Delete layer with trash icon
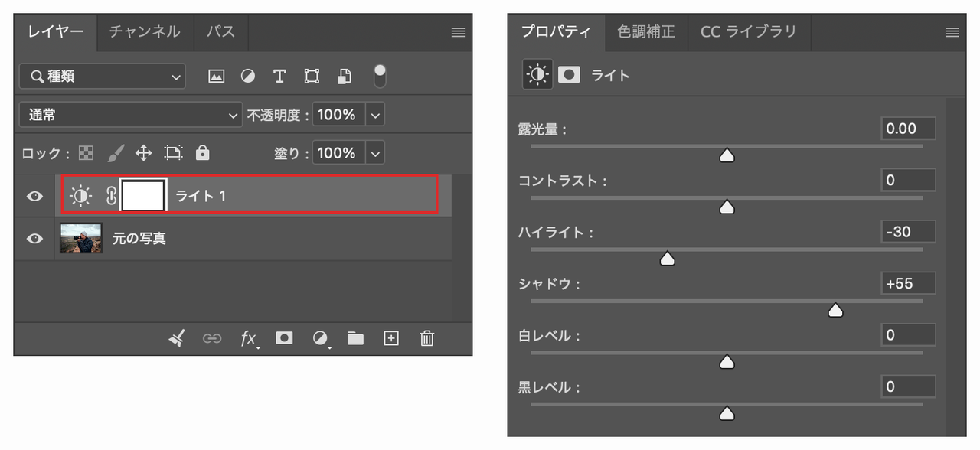Image resolution: width=980 pixels, height=450 pixels. (427, 338)
